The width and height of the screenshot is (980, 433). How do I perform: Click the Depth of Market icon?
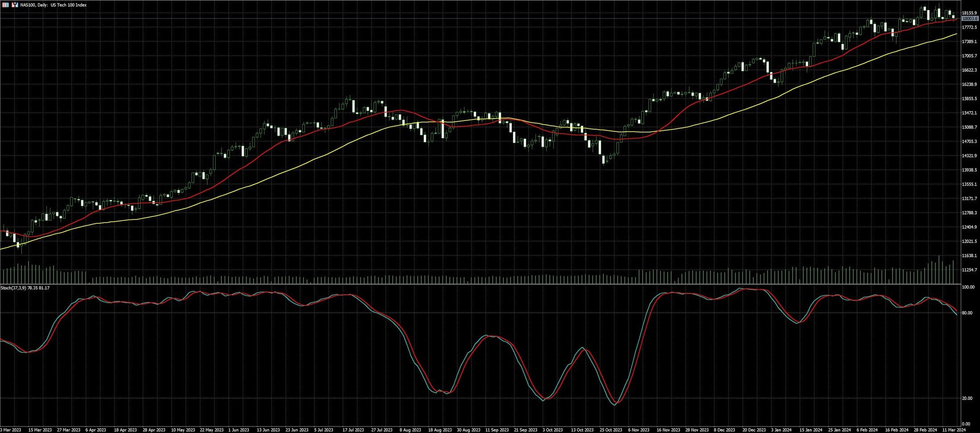(x=15, y=5)
